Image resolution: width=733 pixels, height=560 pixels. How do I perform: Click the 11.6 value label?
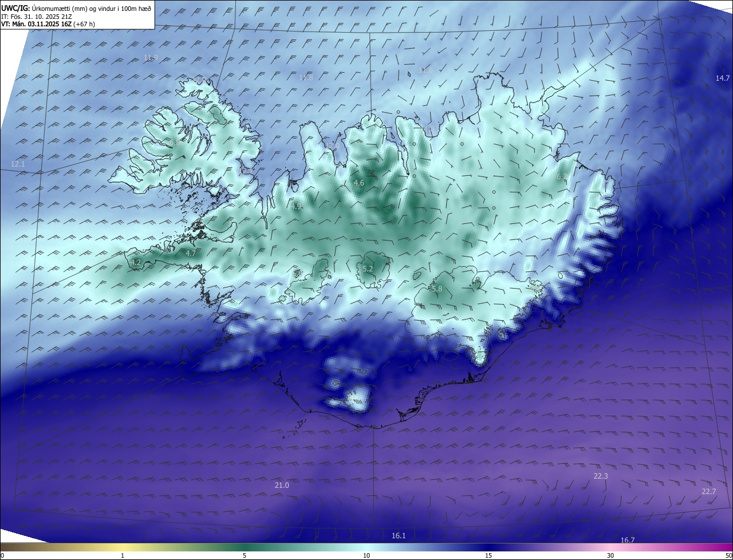(x=425, y=70)
